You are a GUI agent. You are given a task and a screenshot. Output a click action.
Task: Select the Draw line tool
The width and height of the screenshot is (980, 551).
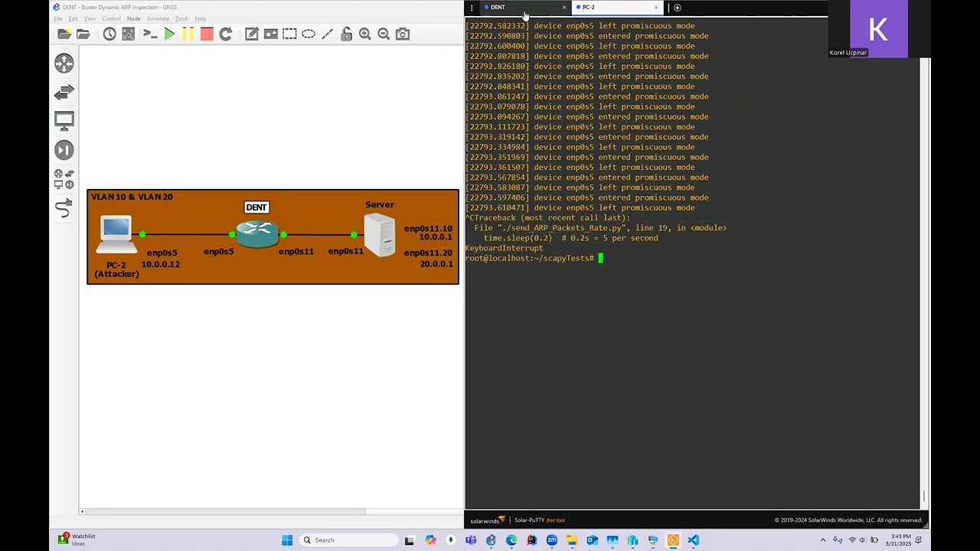328,34
